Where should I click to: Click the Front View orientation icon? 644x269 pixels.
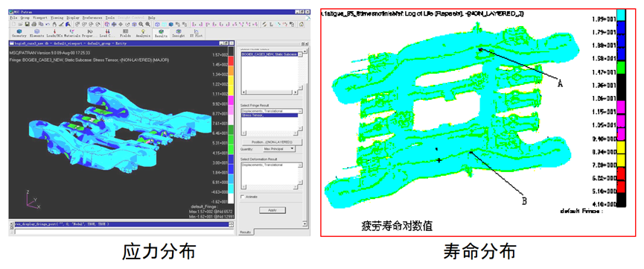pyautogui.click(x=194, y=25)
